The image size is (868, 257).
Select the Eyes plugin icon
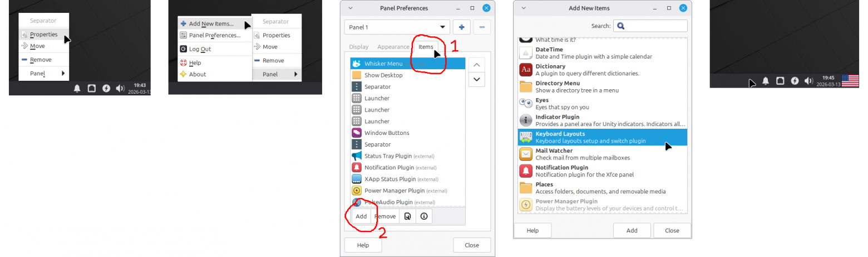[x=526, y=103]
